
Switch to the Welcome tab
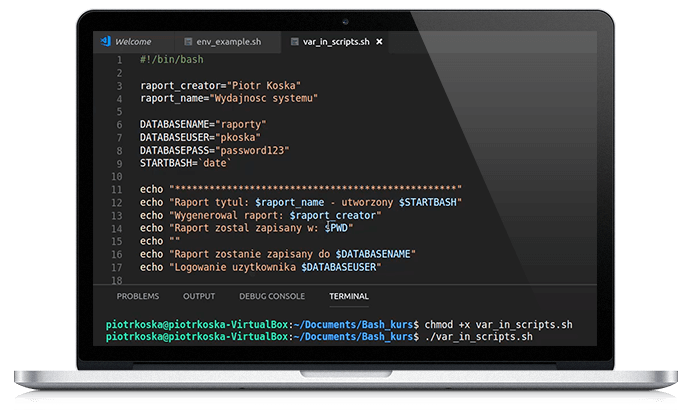(132, 42)
